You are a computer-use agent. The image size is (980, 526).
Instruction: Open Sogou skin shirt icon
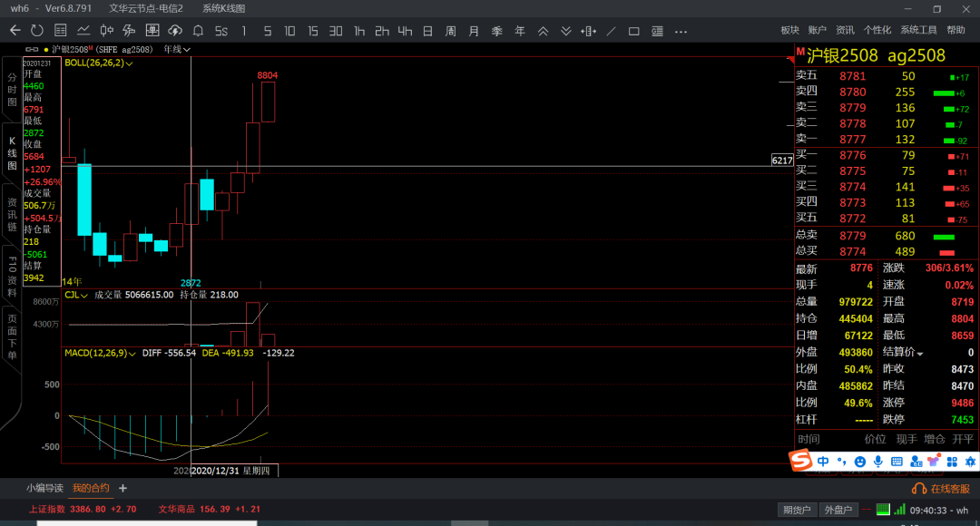click(x=934, y=462)
